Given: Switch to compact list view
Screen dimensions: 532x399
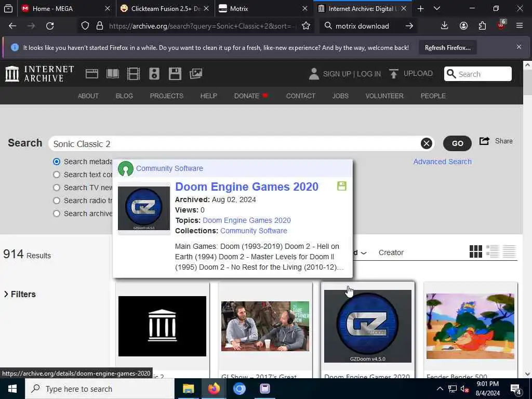Looking at the screenshot, I should pyautogui.click(x=509, y=251).
